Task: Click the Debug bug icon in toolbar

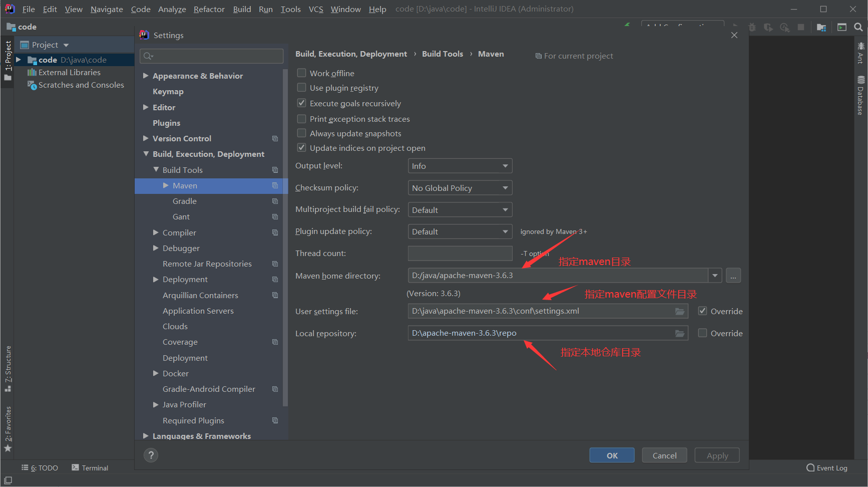Action: pos(752,27)
